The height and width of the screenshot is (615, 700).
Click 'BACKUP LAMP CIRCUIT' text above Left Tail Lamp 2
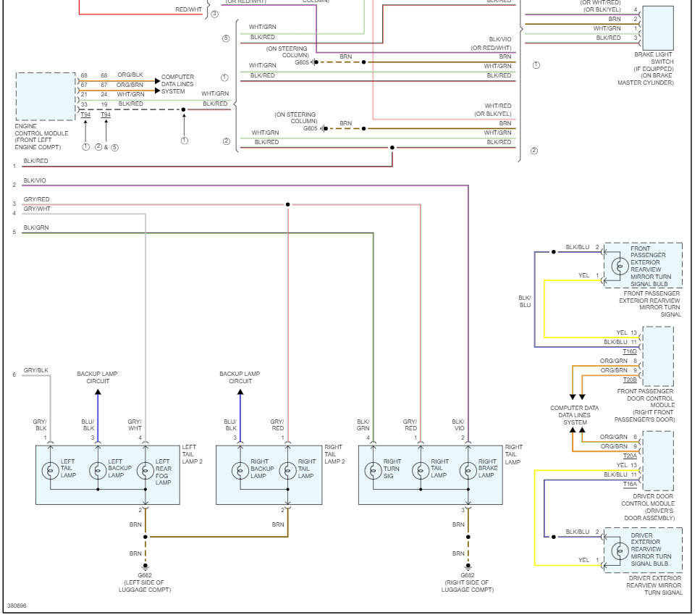pos(97,377)
